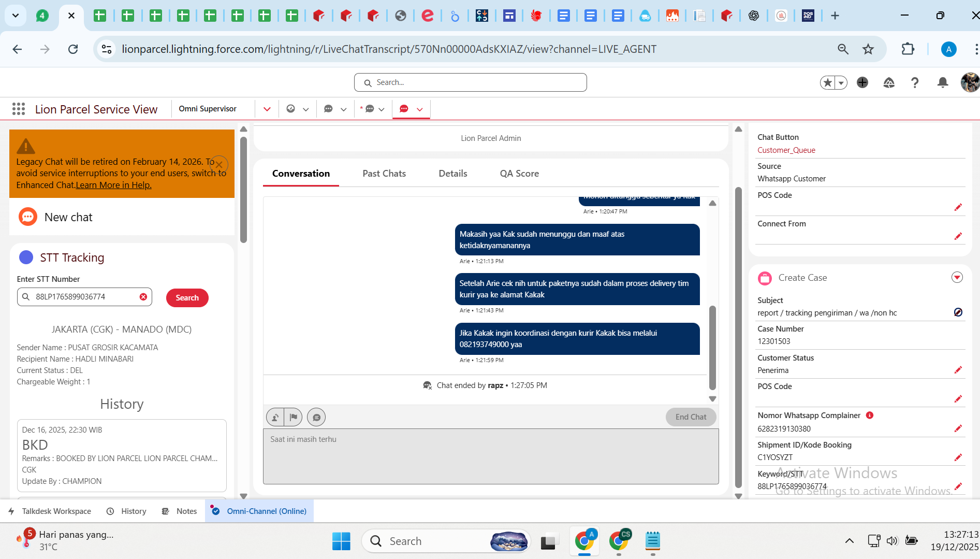980x559 pixels.
Task: Click the chat message text area
Action: point(491,456)
